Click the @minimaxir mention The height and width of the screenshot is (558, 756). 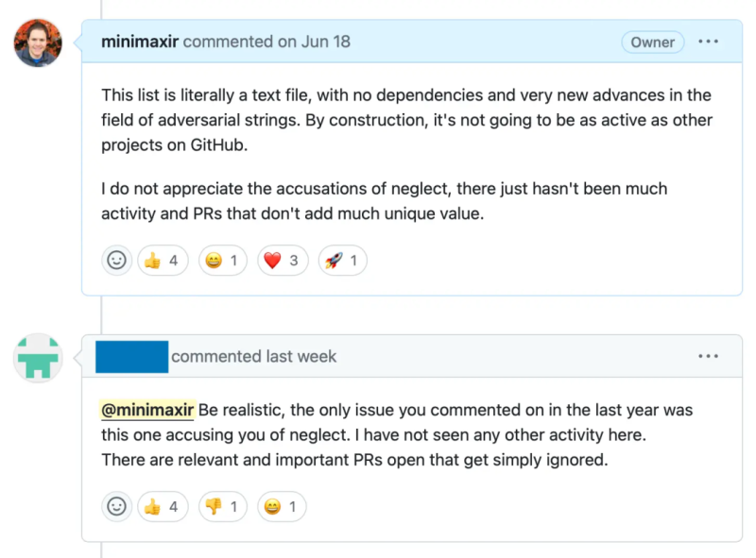point(147,410)
